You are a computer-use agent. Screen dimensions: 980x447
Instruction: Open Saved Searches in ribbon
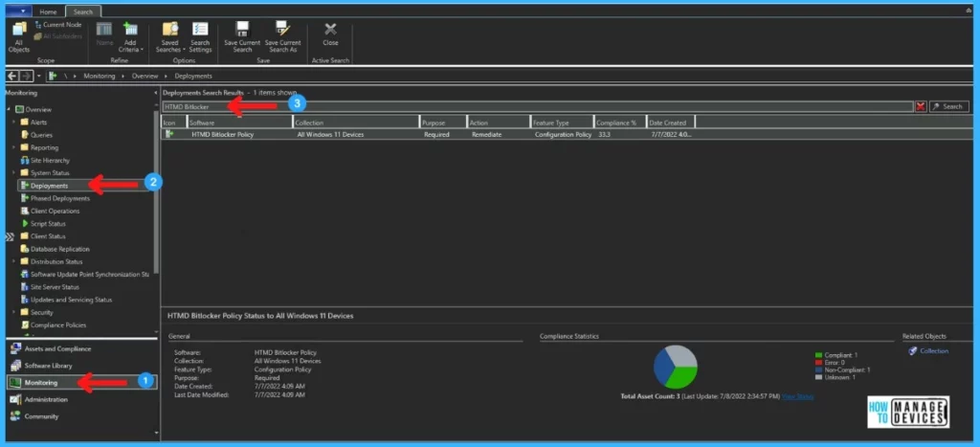tap(170, 37)
